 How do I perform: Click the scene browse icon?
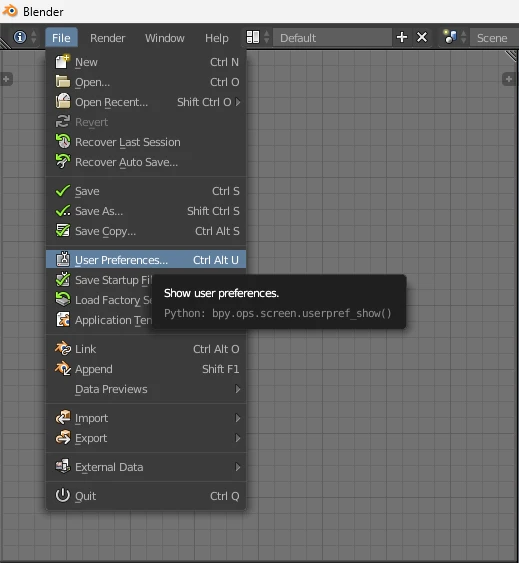[x=450, y=37]
